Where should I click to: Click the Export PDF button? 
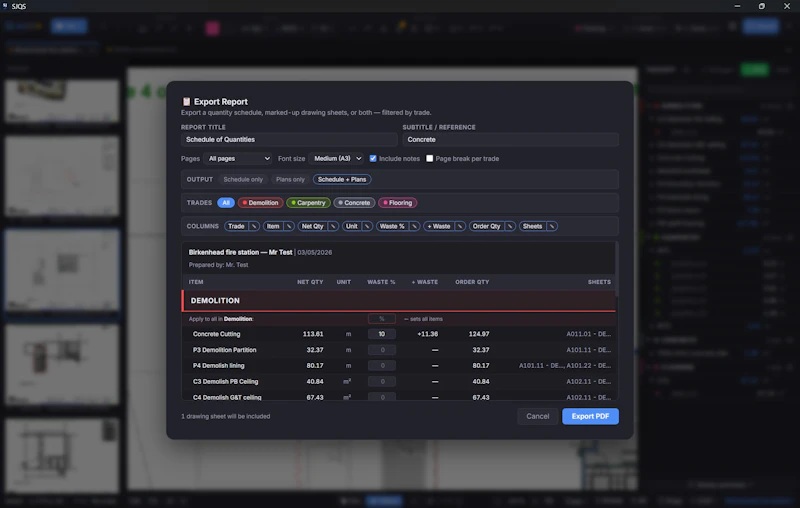(x=590, y=416)
